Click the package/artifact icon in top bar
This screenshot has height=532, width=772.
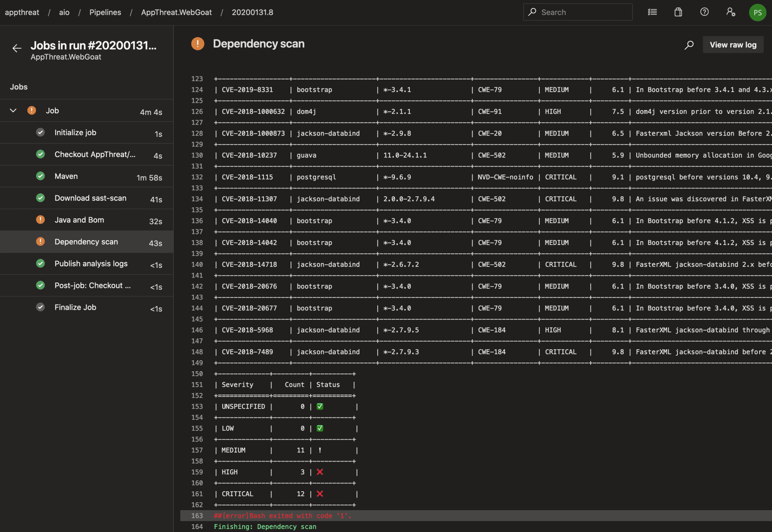pos(677,12)
